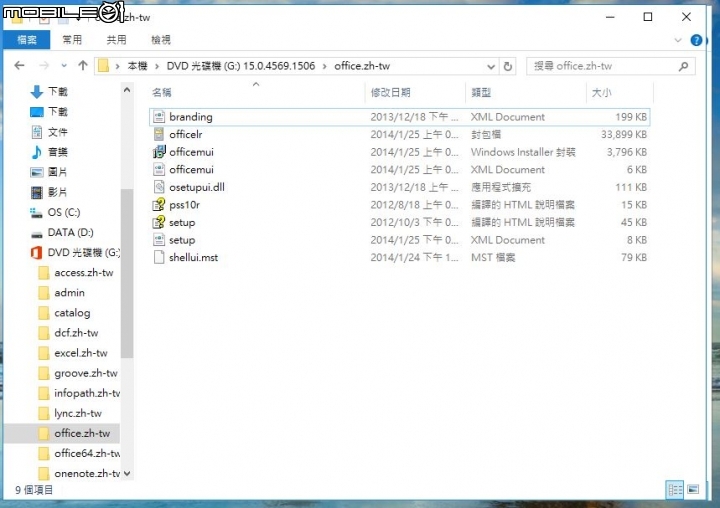Open 音樂 in navigation pane

[x=49, y=152]
